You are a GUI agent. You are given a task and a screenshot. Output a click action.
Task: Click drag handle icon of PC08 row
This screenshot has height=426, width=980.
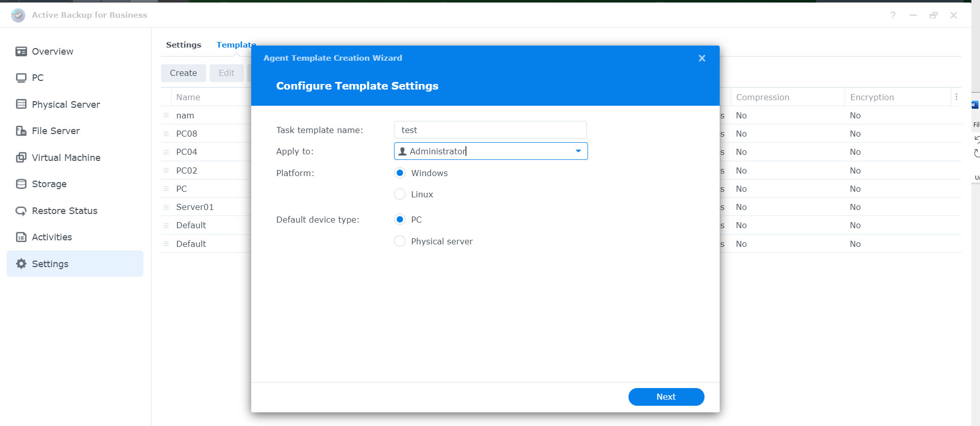tap(166, 134)
